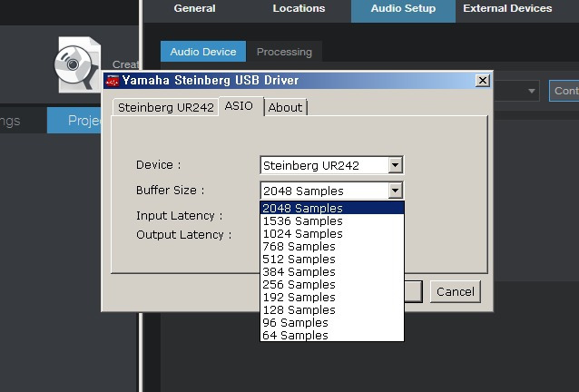Select the Projects tab on start page
The image size is (579, 392).
74,121
